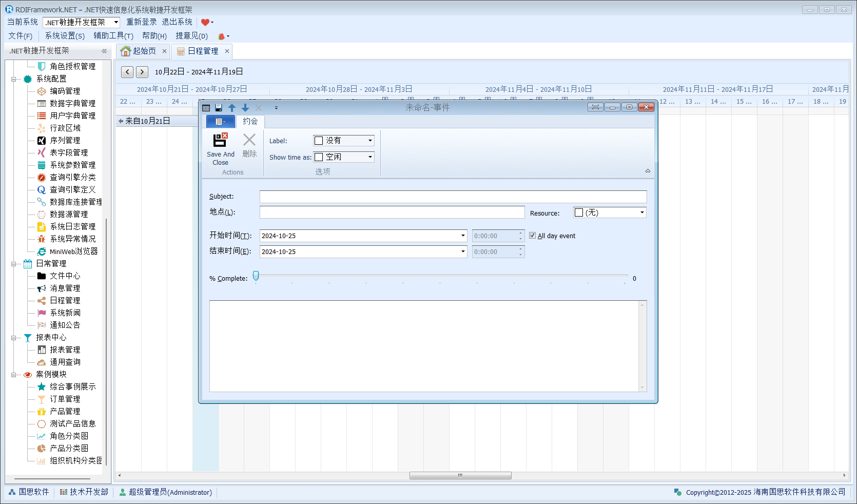Click the blue down arrow (next item)
This screenshot has width=857, height=504.
pos(245,108)
